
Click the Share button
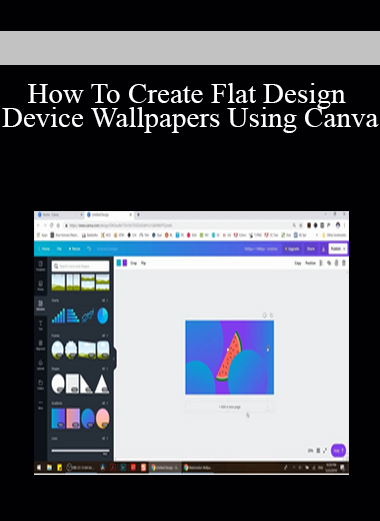click(311, 249)
